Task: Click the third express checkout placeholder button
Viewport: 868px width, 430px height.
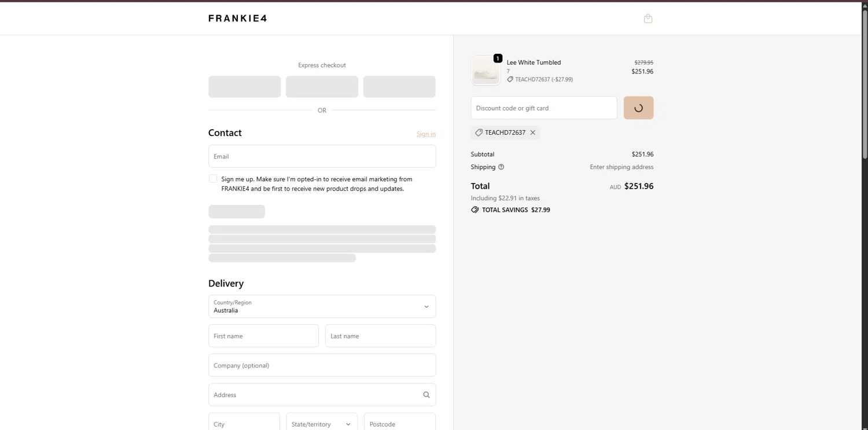Action: (x=399, y=87)
